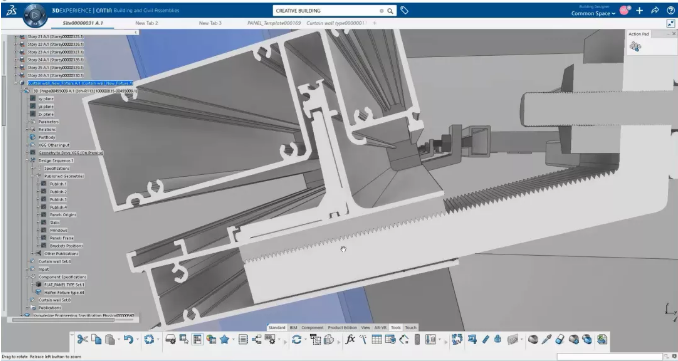Image resolution: width=678 pixels, height=361 pixels.
Task: Click the Update refresh icon
Action: tap(296, 339)
